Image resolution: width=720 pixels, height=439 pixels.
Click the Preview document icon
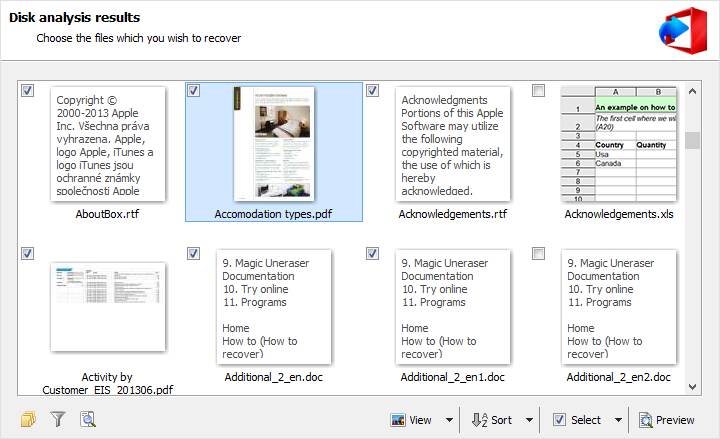point(645,420)
